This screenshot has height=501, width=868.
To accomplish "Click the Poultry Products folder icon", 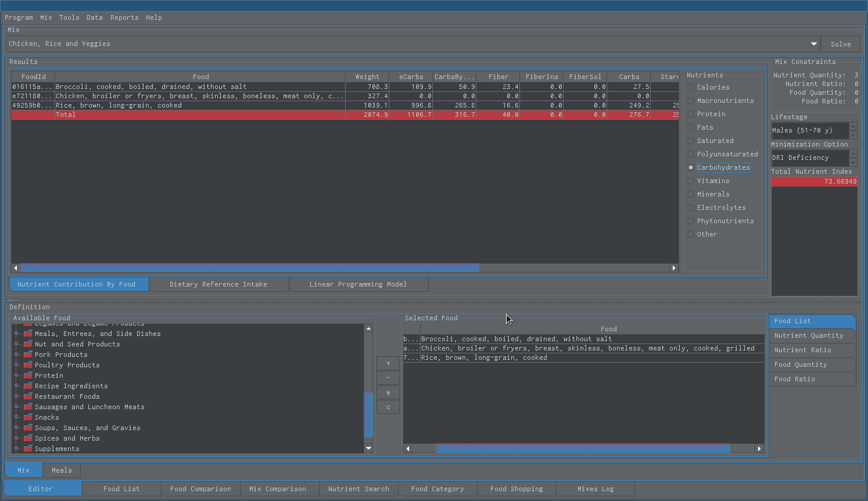I will tap(28, 365).
